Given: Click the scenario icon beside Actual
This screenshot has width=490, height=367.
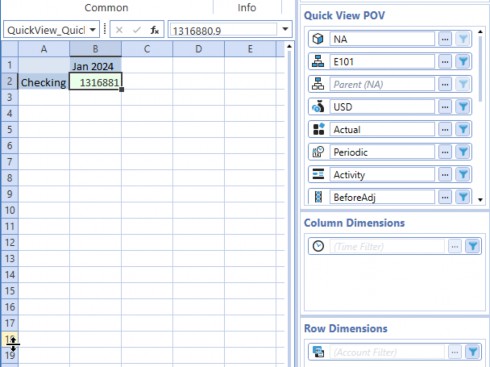Looking at the screenshot, I should pos(318,129).
